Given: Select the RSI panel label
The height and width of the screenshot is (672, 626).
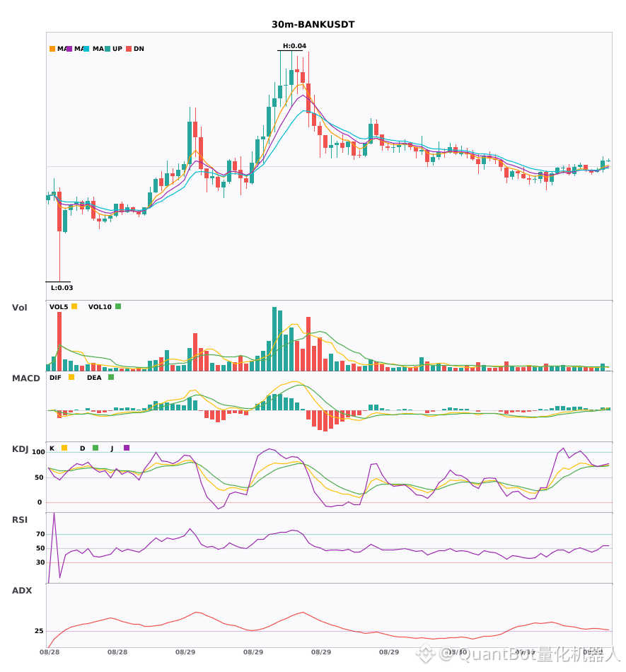Looking at the screenshot, I should click(x=20, y=520).
